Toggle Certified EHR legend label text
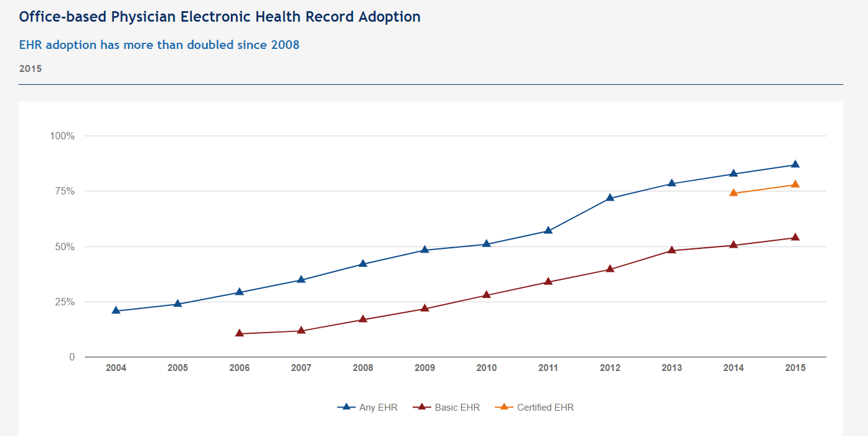868x436 pixels. pyautogui.click(x=545, y=408)
